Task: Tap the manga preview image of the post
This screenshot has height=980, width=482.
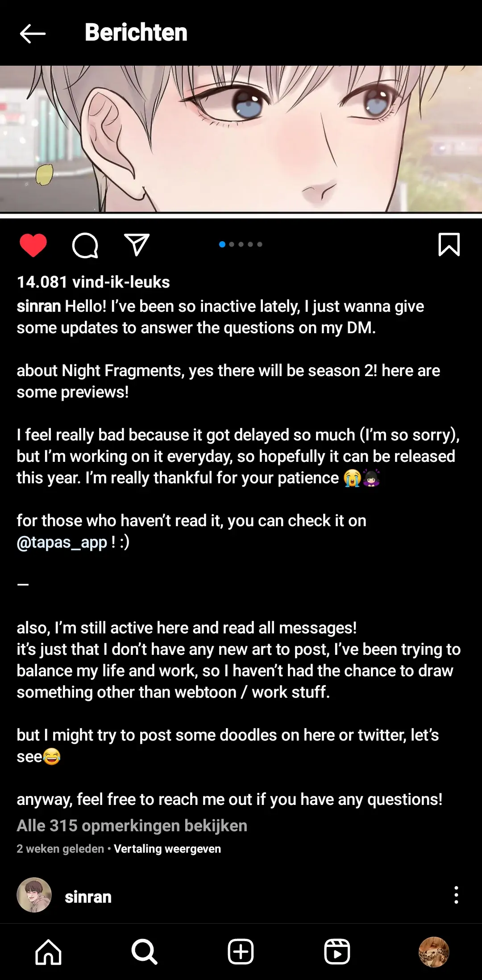Action: tap(241, 138)
